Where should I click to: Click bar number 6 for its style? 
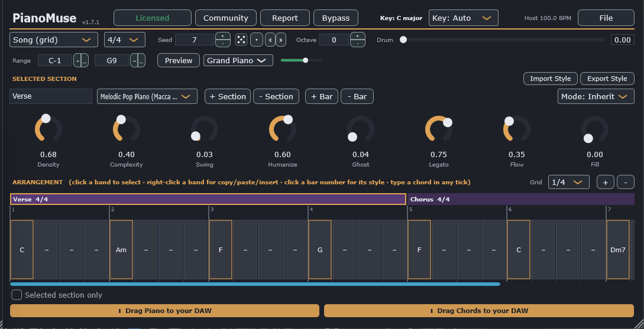point(510,210)
